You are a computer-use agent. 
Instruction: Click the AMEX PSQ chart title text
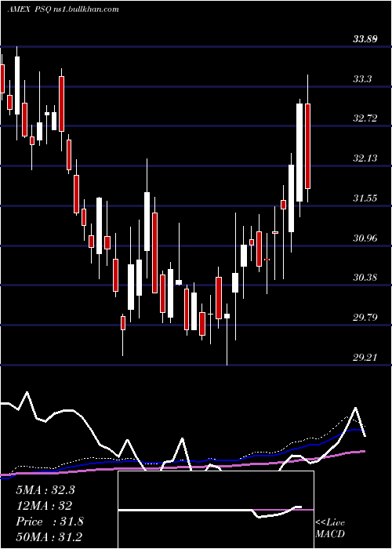(x=63, y=9)
